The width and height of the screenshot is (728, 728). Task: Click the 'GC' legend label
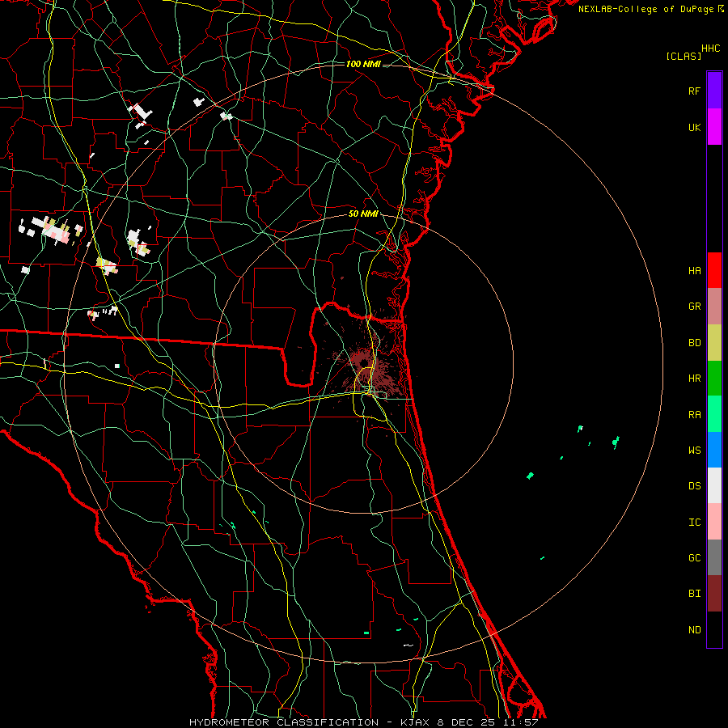(x=694, y=558)
